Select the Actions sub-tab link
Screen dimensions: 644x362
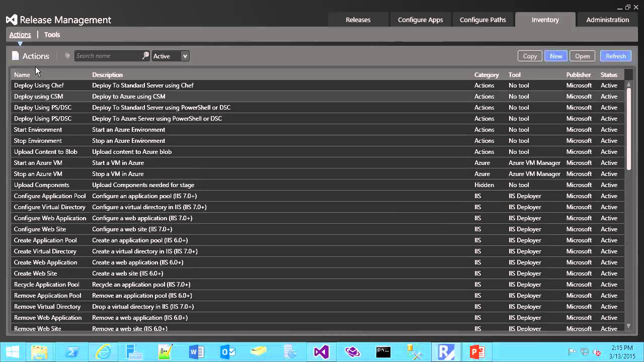pyautogui.click(x=20, y=35)
